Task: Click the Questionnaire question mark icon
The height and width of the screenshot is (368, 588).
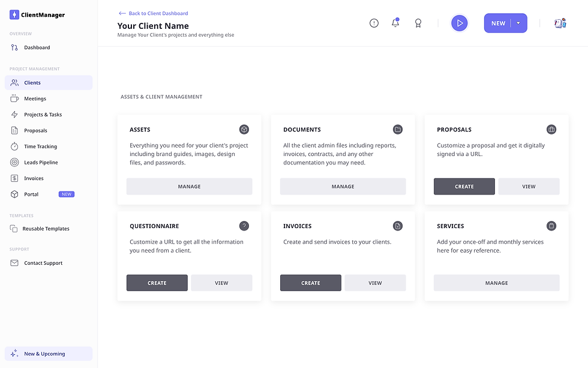Action: click(244, 226)
